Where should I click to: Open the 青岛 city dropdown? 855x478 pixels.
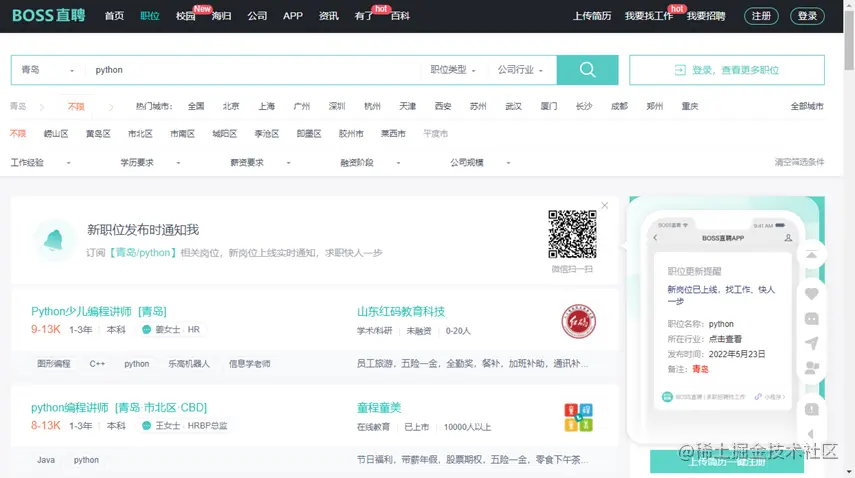(x=47, y=70)
